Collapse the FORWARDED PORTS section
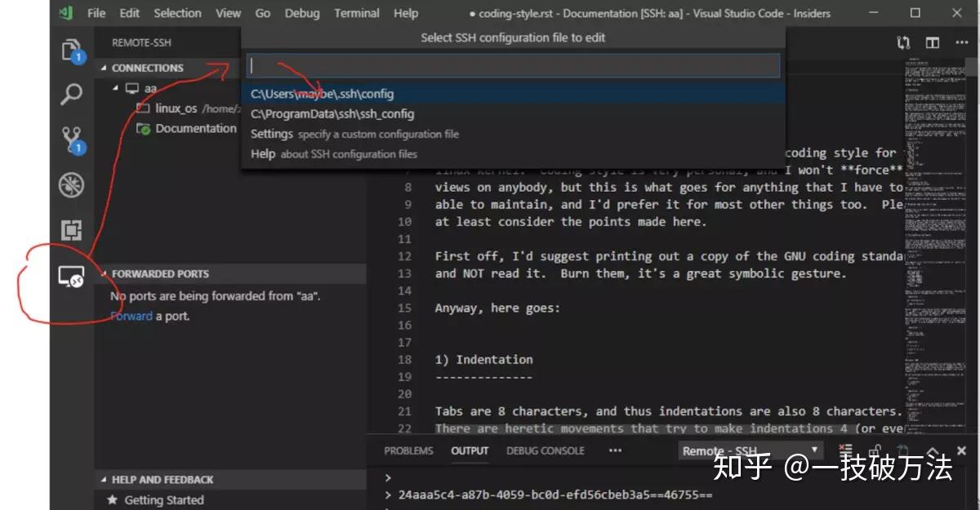Viewport: 980px width, 510px height. [105, 274]
